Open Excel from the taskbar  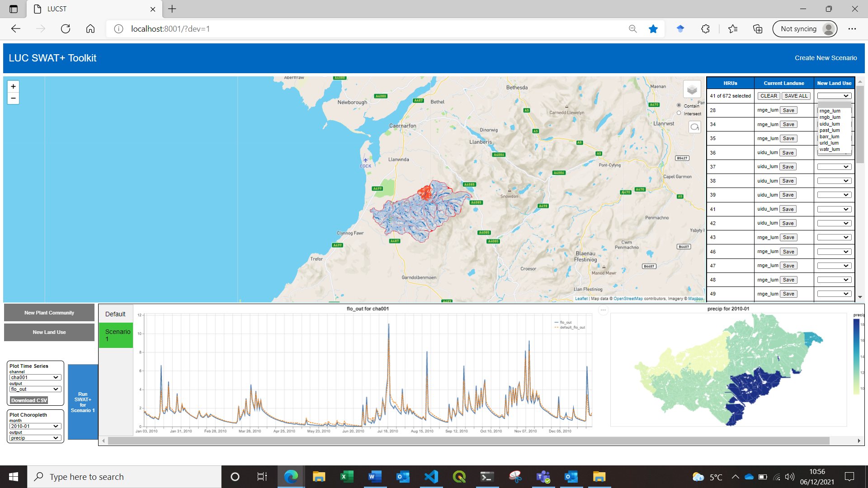(347, 477)
